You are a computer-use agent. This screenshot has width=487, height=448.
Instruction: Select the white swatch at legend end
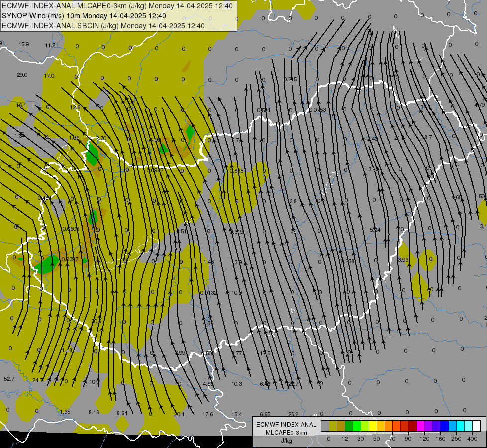(x=477, y=426)
